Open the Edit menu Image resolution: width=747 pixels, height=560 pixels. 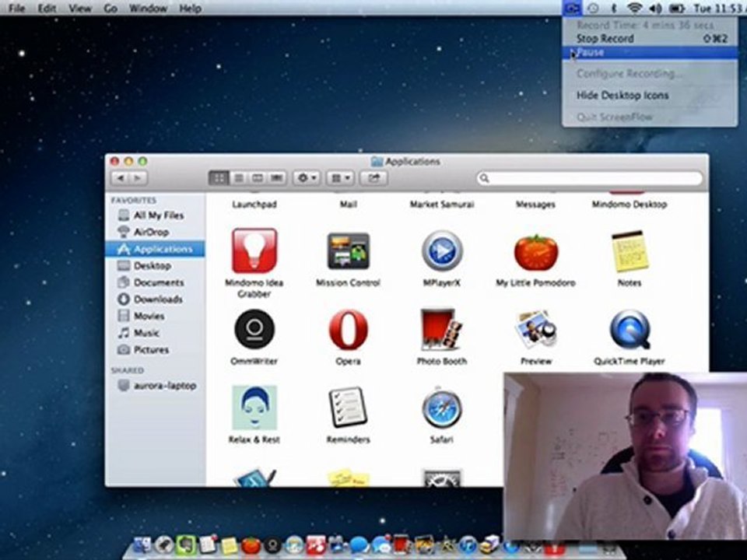pyautogui.click(x=47, y=8)
